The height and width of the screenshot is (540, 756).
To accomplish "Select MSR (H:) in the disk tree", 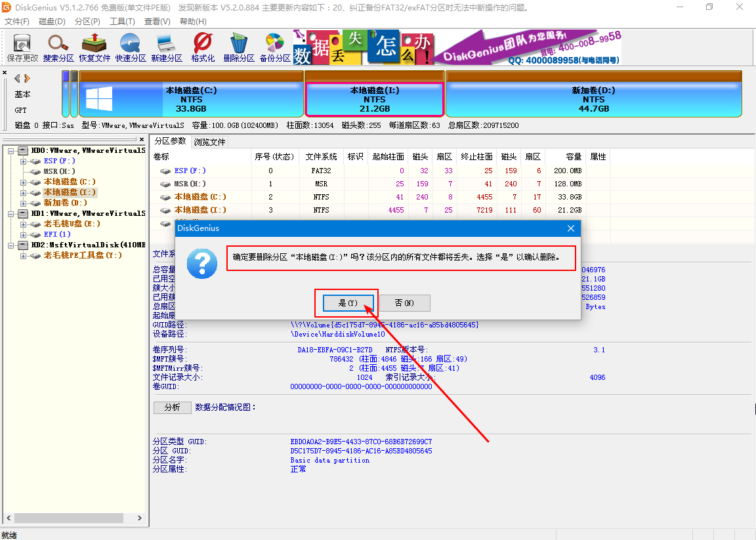I will point(59,171).
